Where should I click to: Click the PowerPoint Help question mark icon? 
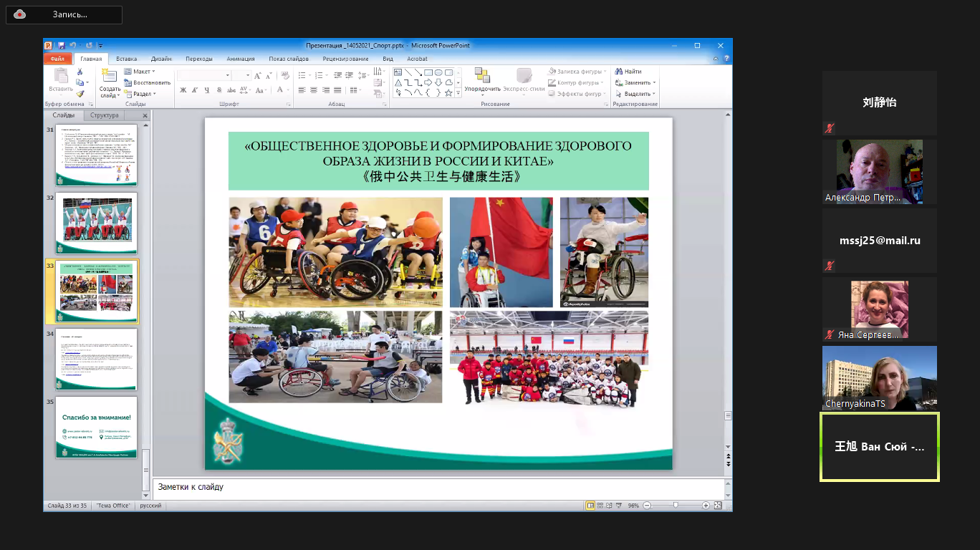pos(726,59)
